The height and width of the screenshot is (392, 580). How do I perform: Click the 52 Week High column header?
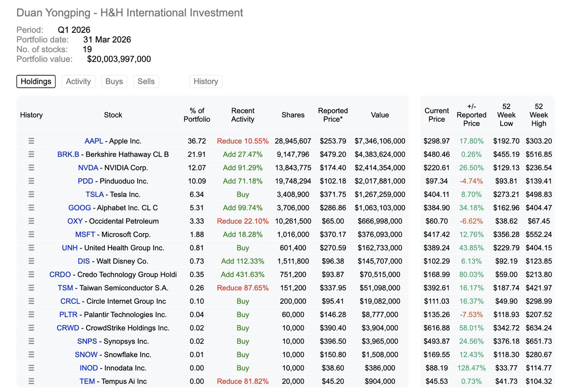(539, 115)
